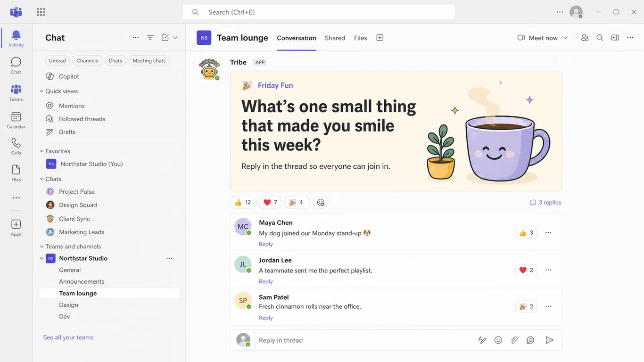Screen dimensions: 644x362
Task: Toggle heart on Jordan Lee's reply
Action: click(526, 270)
